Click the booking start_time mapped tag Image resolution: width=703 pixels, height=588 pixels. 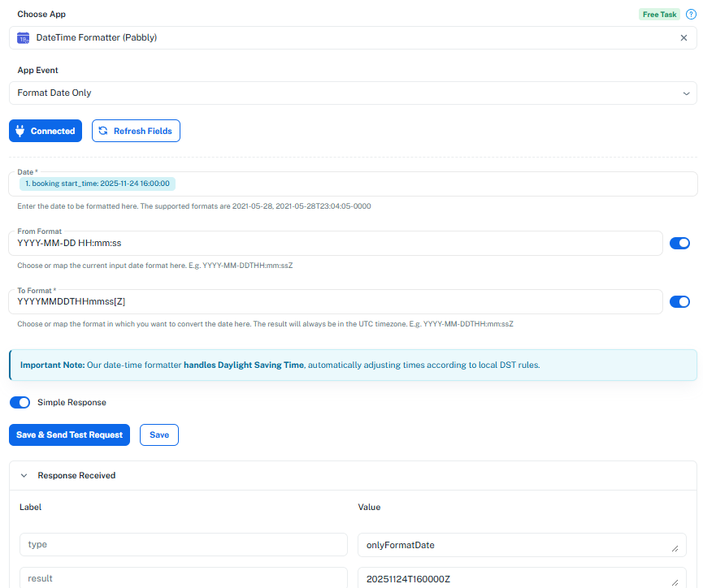[98, 184]
